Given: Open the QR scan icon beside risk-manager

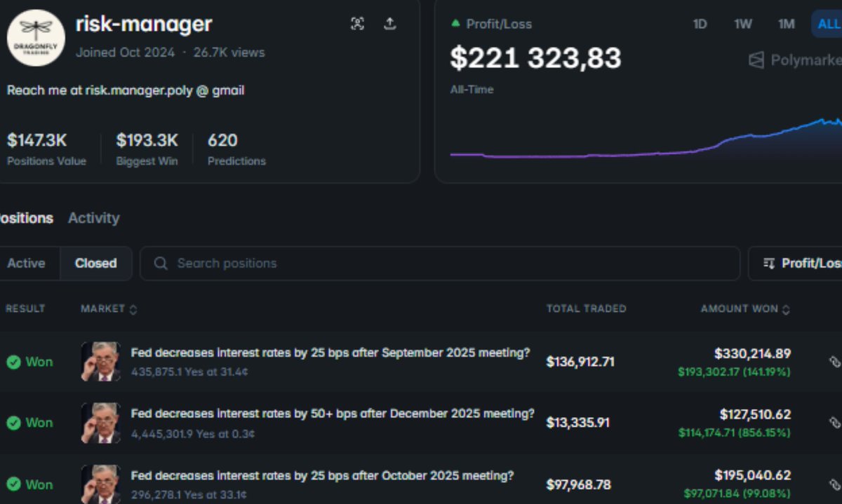Looking at the screenshot, I should (357, 24).
